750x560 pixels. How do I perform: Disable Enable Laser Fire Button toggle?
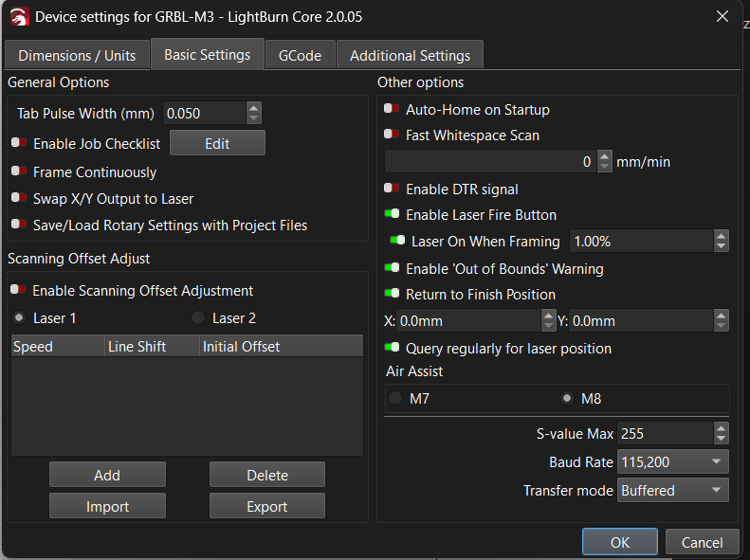[x=392, y=215]
